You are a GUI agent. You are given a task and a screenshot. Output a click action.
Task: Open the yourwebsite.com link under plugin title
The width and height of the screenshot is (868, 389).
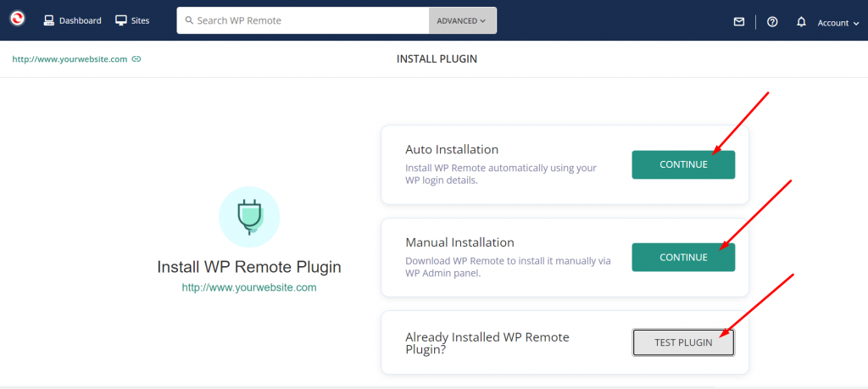click(249, 288)
